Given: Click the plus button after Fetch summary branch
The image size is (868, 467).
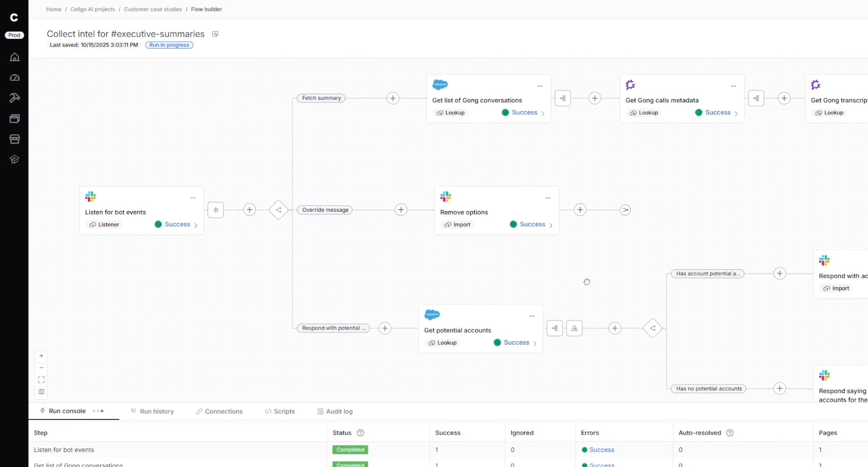Looking at the screenshot, I should pyautogui.click(x=393, y=98).
